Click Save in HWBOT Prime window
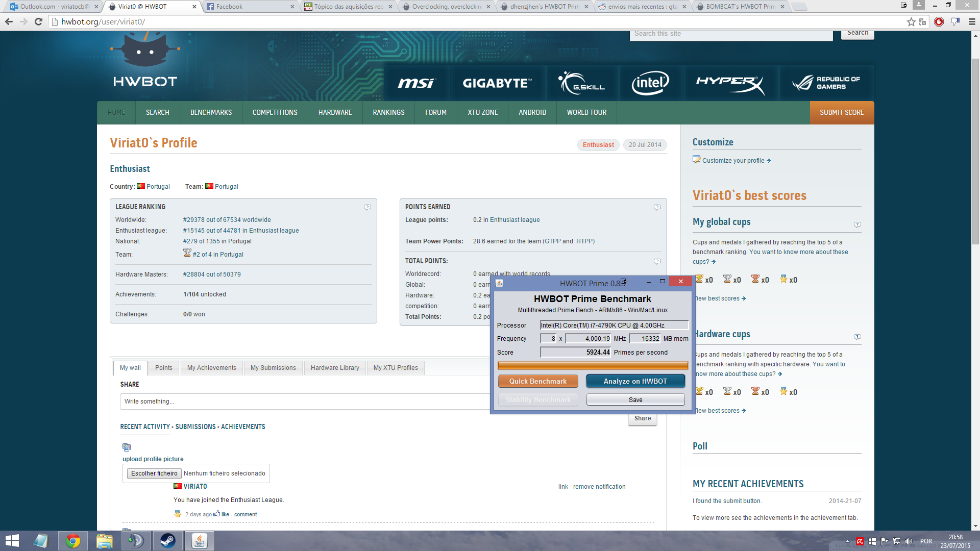The height and width of the screenshot is (551, 980). [635, 399]
